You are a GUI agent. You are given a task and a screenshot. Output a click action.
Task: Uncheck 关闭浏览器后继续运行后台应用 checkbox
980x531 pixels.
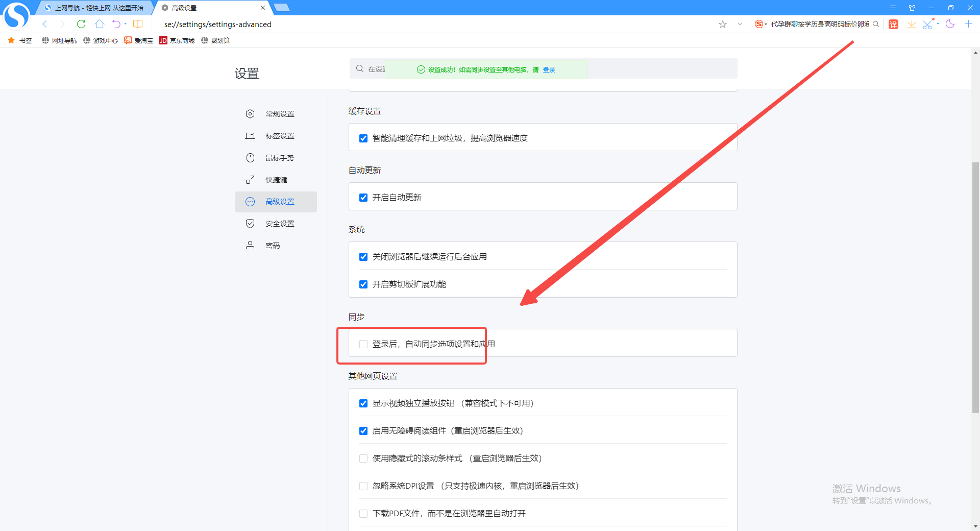coord(363,257)
